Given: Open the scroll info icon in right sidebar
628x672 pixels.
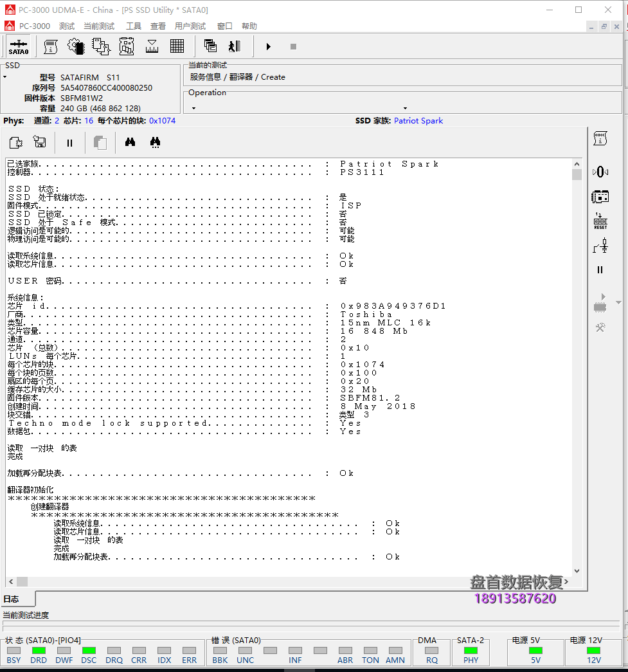Looking at the screenshot, I should tap(600, 139).
